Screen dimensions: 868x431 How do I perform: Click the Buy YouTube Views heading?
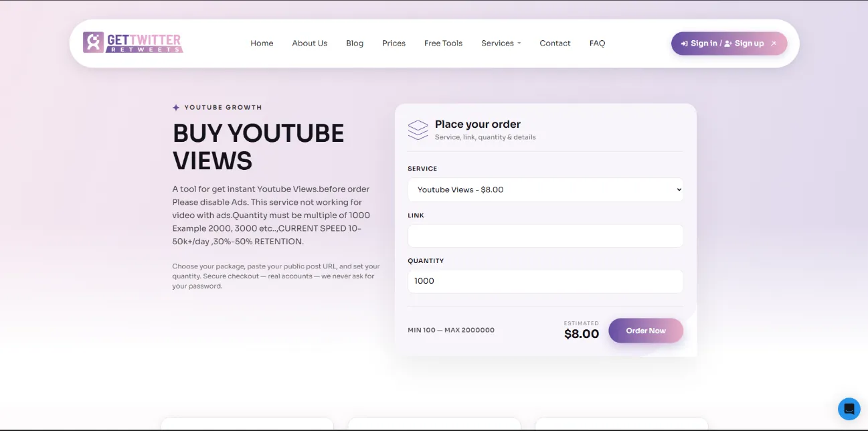click(x=258, y=147)
